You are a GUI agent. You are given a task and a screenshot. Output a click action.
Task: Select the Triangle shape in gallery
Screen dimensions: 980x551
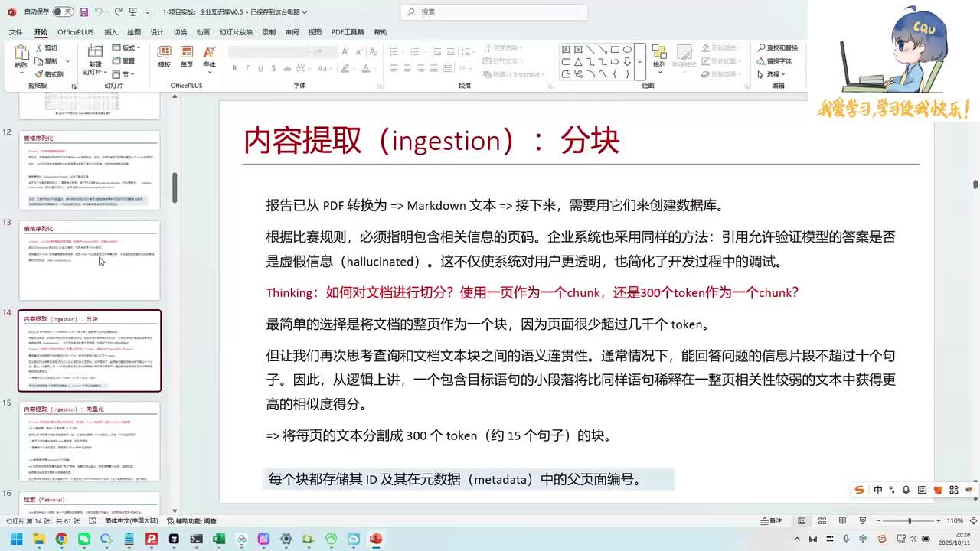(578, 61)
